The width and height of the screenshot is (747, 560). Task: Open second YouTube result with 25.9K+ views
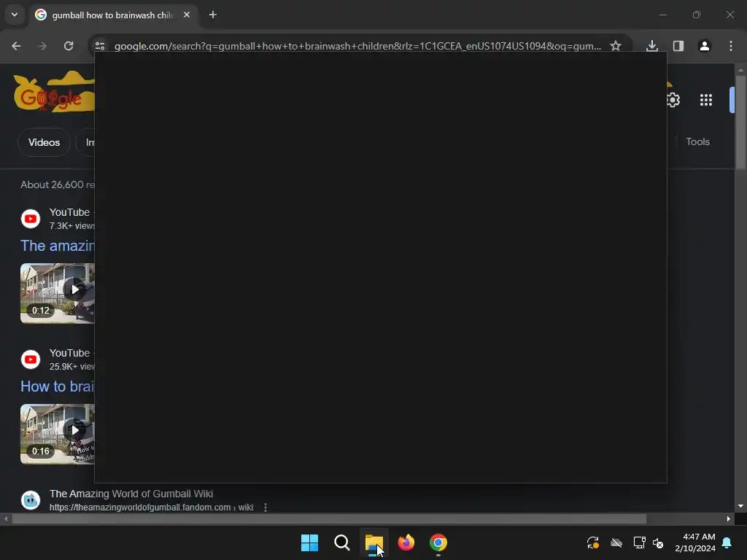58,359
